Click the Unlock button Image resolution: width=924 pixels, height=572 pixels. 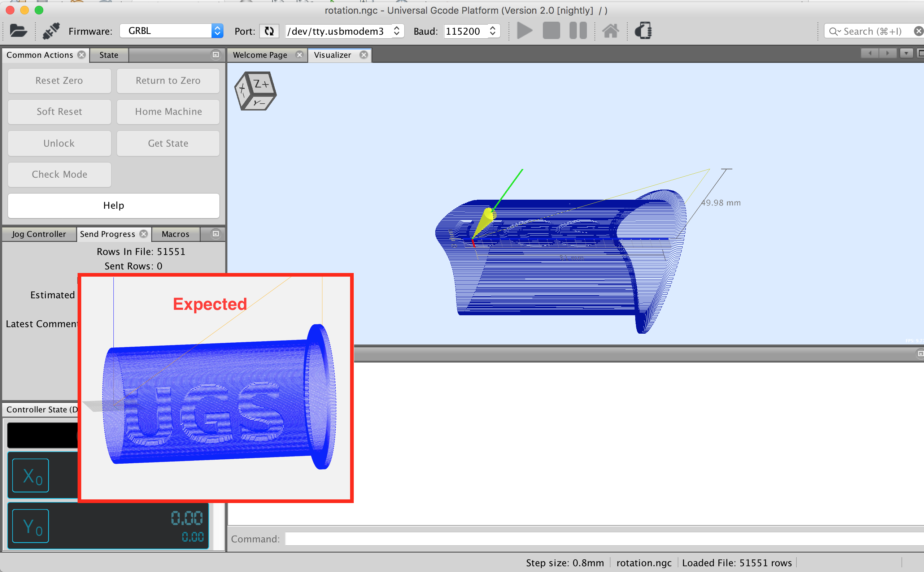(59, 143)
